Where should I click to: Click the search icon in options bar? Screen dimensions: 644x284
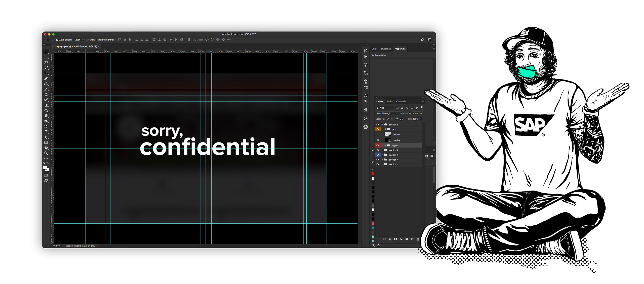(422, 40)
